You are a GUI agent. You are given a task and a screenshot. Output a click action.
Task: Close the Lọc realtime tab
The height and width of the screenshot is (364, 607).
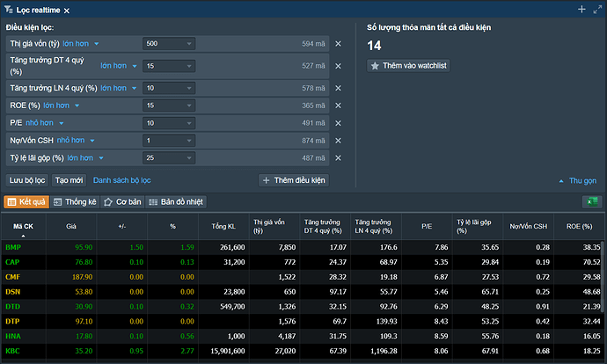[x=67, y=10]
